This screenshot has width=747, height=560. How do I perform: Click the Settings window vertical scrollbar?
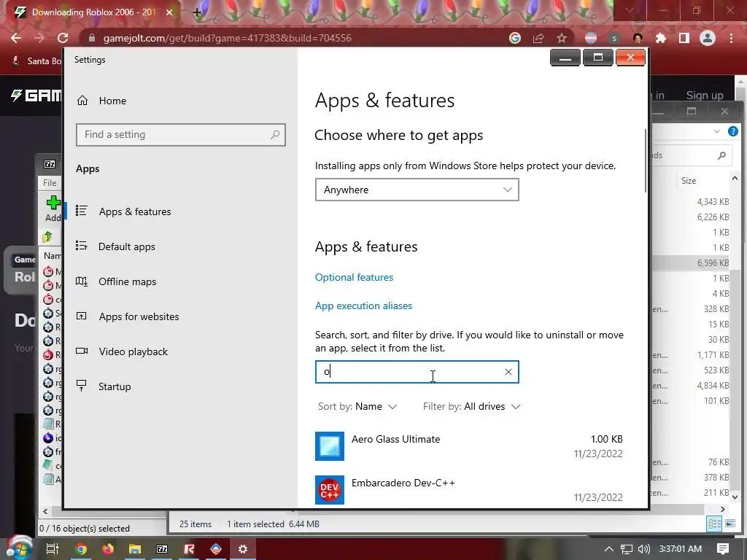click(x=646, y=161)
